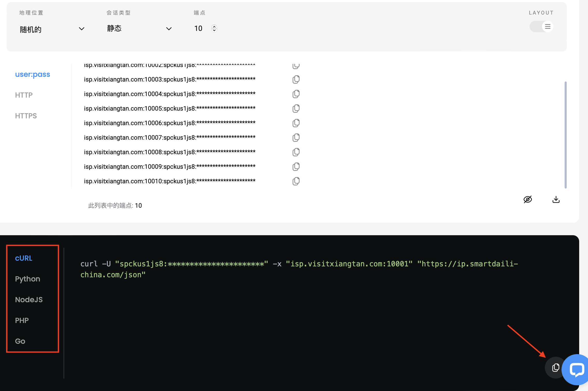
Task: Open the 地理位置 dropdown
Action: click(52, 29)
